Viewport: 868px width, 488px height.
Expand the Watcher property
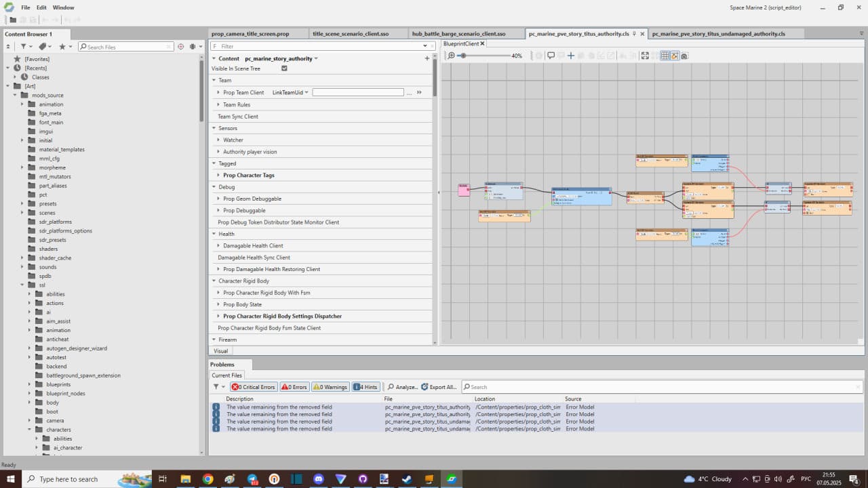click(218, 140)
